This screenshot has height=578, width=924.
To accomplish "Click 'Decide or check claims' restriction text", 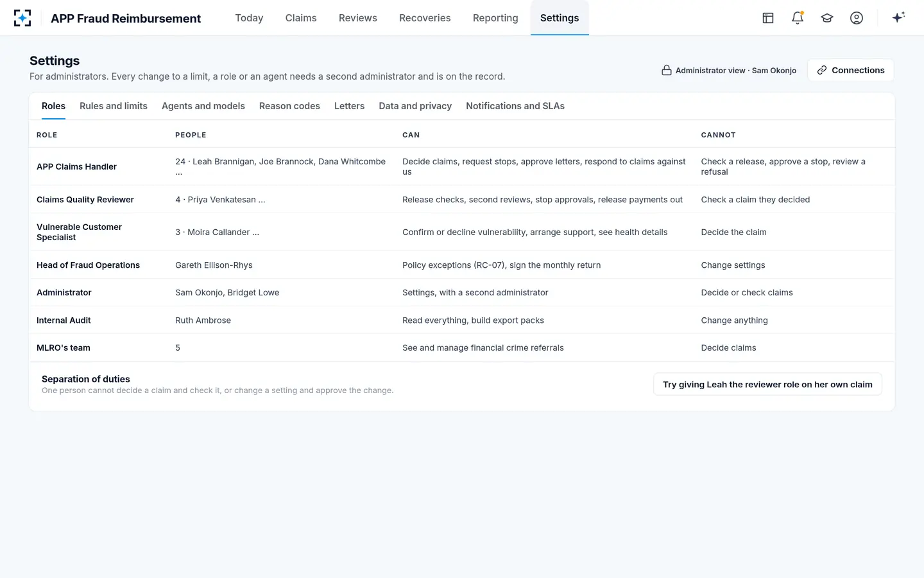I will tap(747, 292).
